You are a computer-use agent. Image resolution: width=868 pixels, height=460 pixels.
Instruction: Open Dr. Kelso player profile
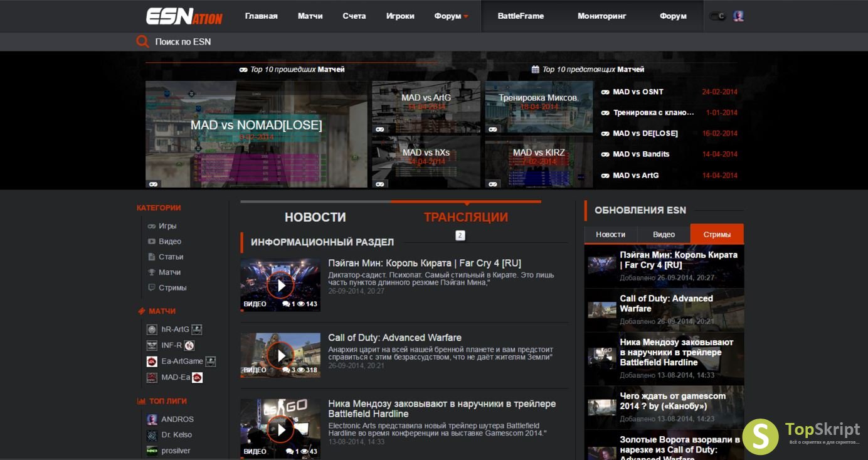click(x=176, y=435)
